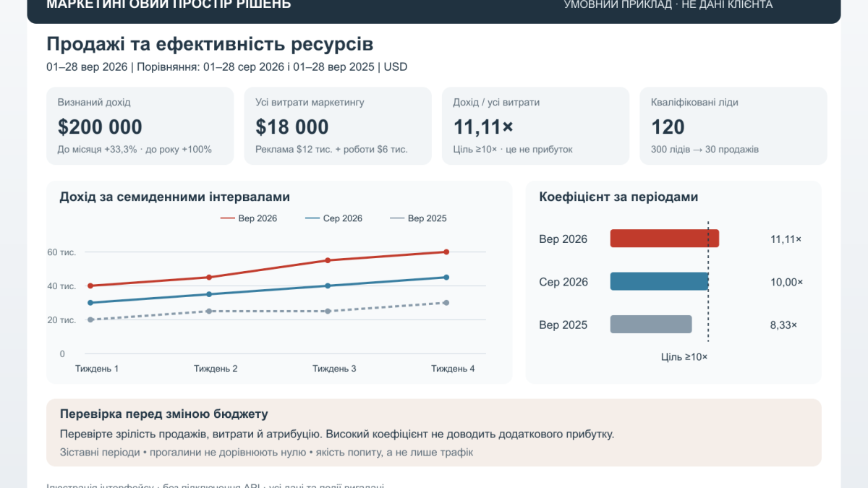Viewport: 868px width, 488px height.
Task: Click the '8,33×' bar value
Action: [783, 325]
